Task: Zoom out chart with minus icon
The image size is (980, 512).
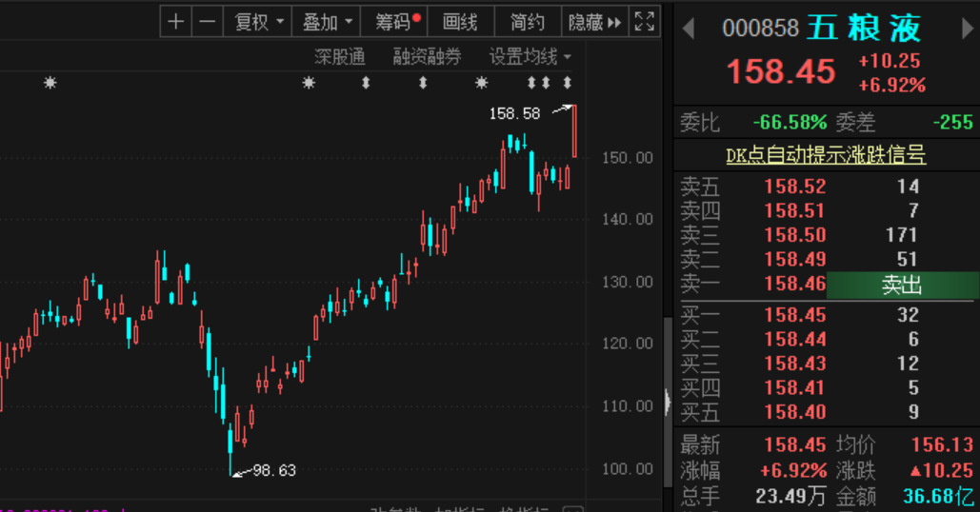Action: pyautogui.click(x=208, y=23)
